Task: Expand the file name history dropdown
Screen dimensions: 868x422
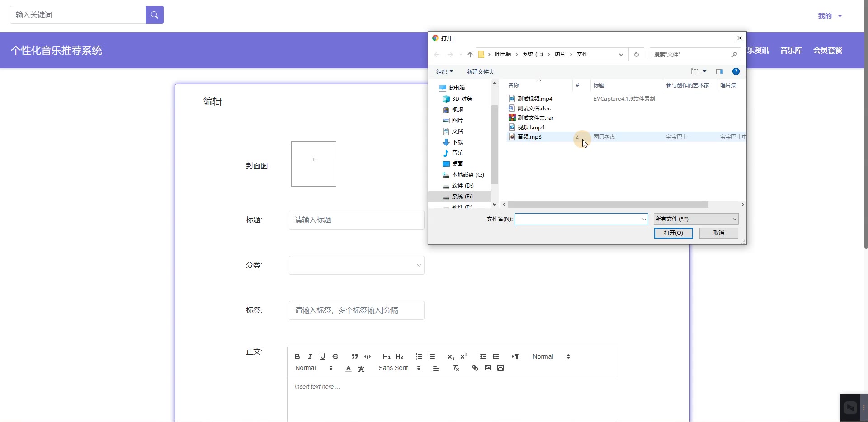Action: coord(644,219)
